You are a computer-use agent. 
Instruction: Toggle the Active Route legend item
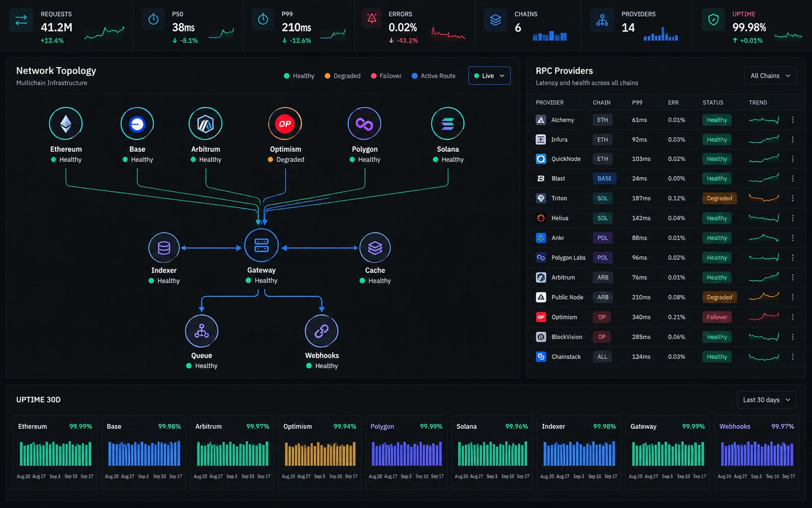coord(433,76)
